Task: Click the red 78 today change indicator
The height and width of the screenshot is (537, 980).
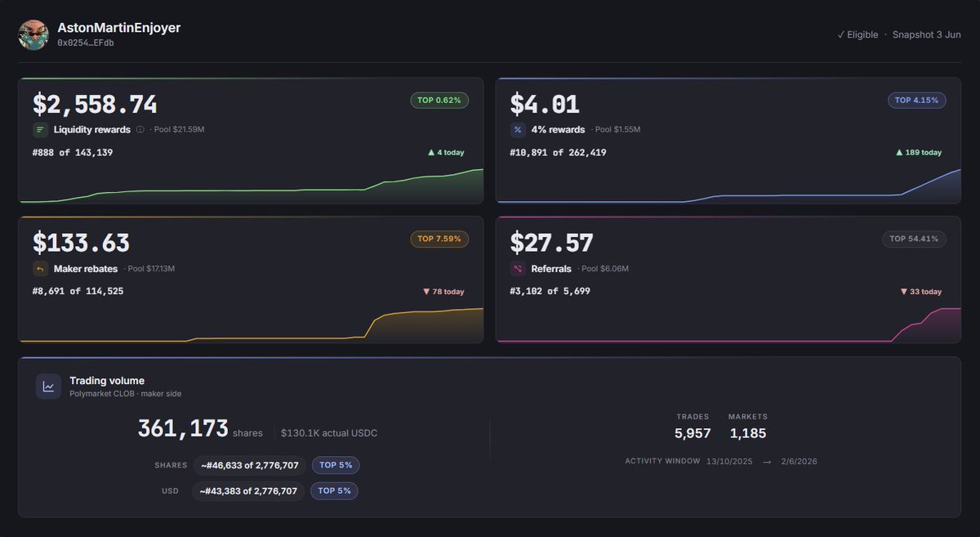Action: [443, 292]
